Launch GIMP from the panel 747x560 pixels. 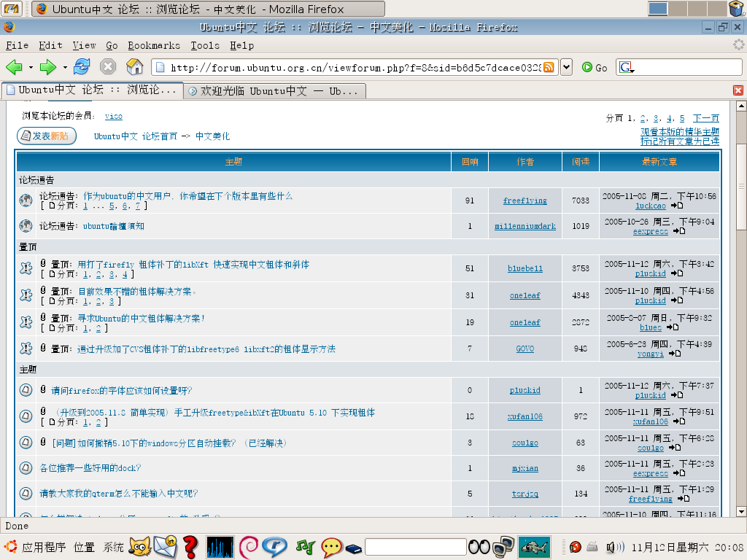[139, 547]
